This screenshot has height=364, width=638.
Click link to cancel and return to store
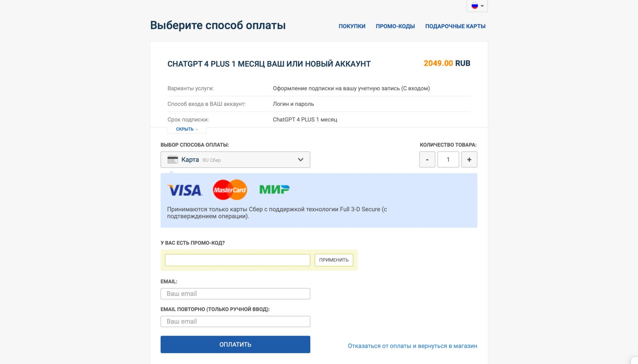[x=412, y=346]
